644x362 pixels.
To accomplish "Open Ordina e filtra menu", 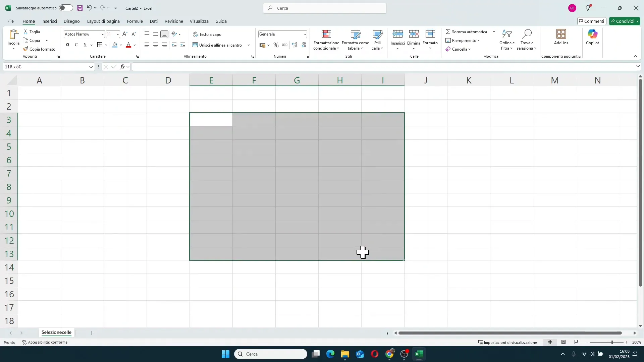I will pyautogui.click(x=507, y=40).
